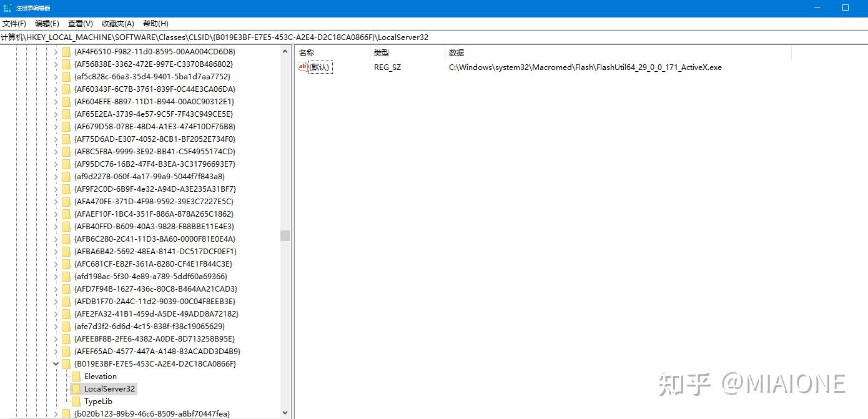
Task: Click the ab string value icon beside (默认)
Action: pos(303,67)
